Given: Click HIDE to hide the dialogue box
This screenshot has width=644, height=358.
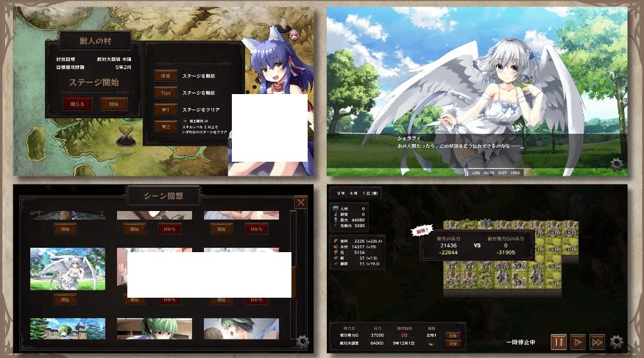Looking at the screenshot, I should pos(515,173).
